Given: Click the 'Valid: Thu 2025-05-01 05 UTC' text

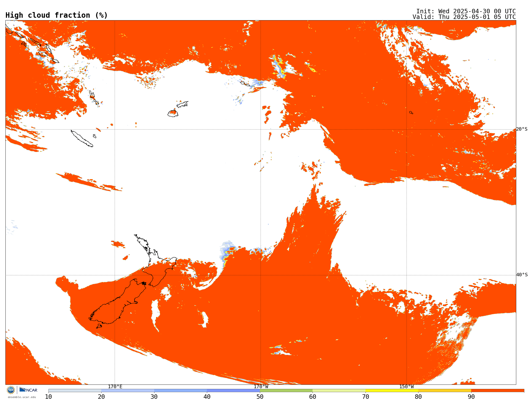Looking at the screenshot, I should [464, 17].
